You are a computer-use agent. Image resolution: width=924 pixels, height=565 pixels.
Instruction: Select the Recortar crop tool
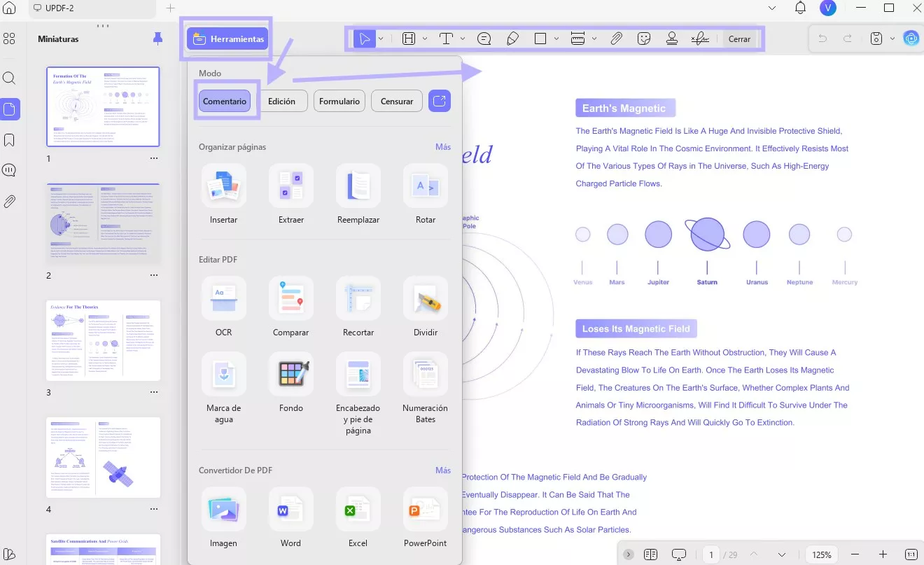pyautogui.click(x=358, y=299)
